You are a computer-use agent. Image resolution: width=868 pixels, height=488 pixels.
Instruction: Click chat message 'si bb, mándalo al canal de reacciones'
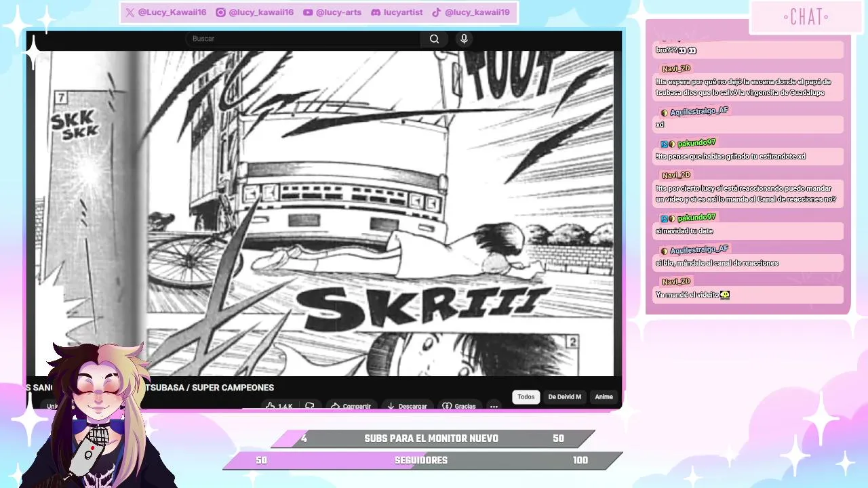pyautogui.click(x=748, y=263)
